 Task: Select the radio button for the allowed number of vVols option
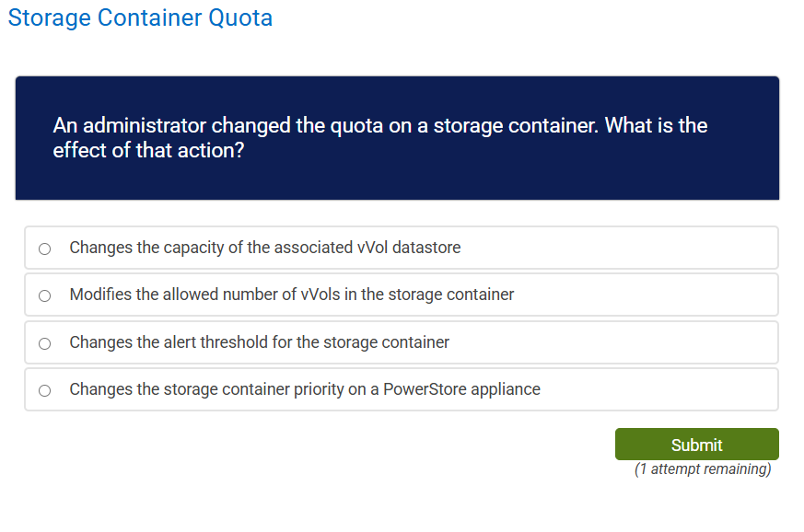43,295
